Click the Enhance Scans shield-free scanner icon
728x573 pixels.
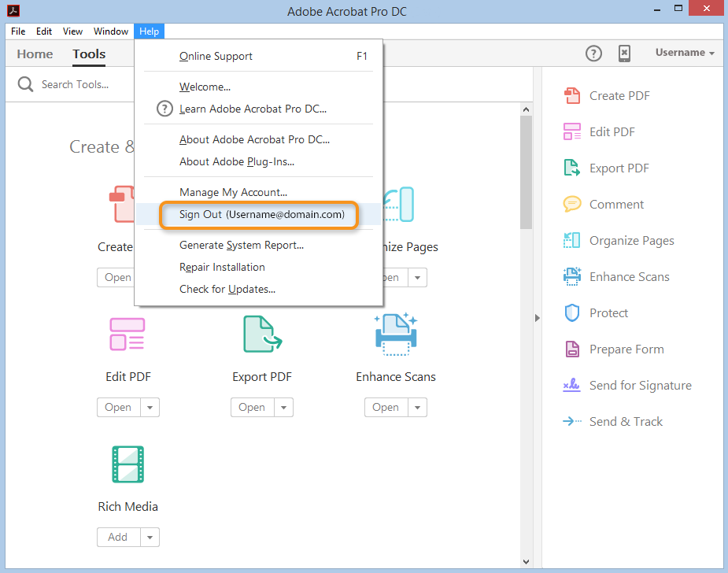(573, 276)
